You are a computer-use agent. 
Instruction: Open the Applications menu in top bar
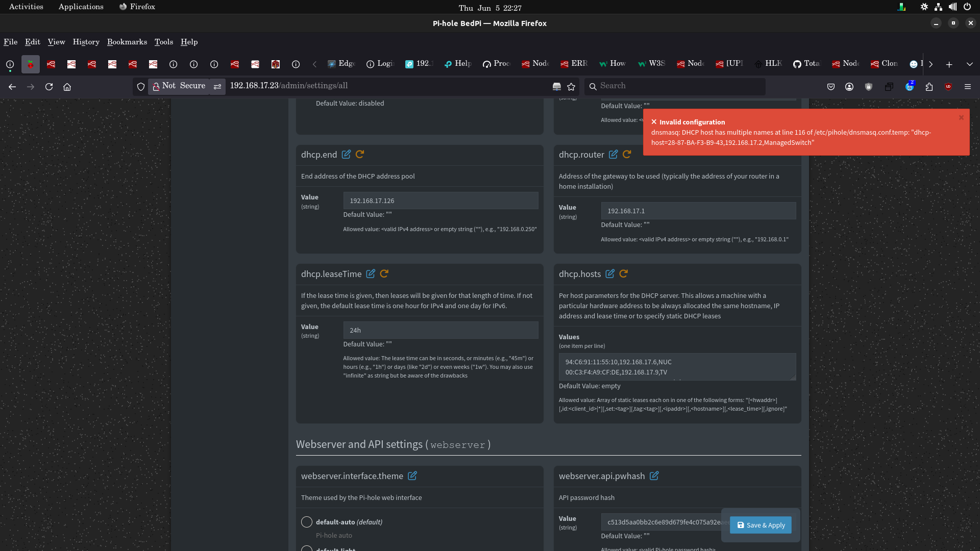coord(81,7)
